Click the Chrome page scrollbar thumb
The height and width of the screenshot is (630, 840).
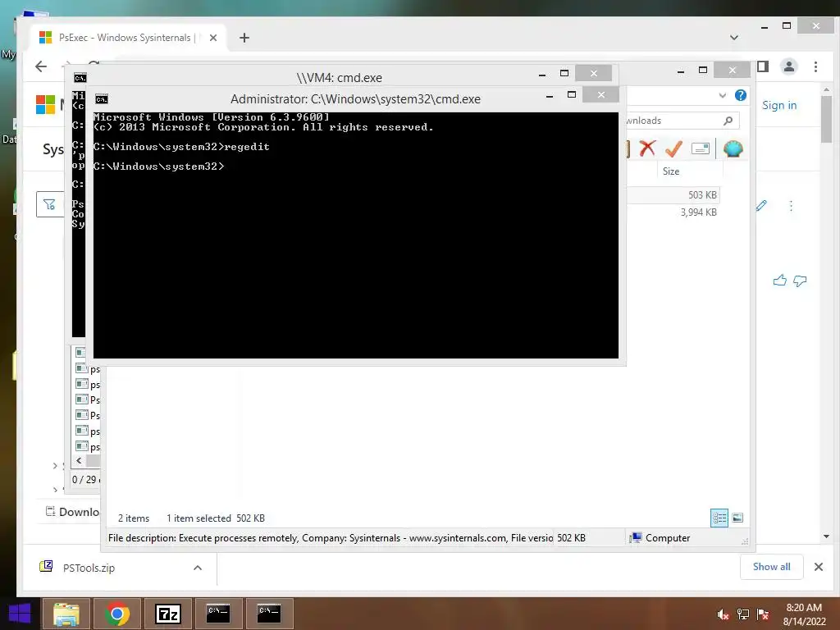pos(826,119)
